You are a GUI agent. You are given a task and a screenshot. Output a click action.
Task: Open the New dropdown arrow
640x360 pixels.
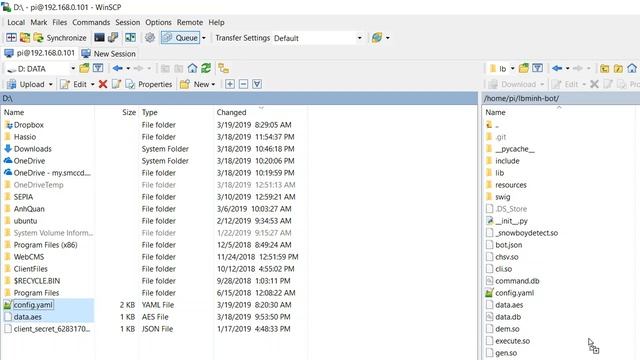(213, 84)
